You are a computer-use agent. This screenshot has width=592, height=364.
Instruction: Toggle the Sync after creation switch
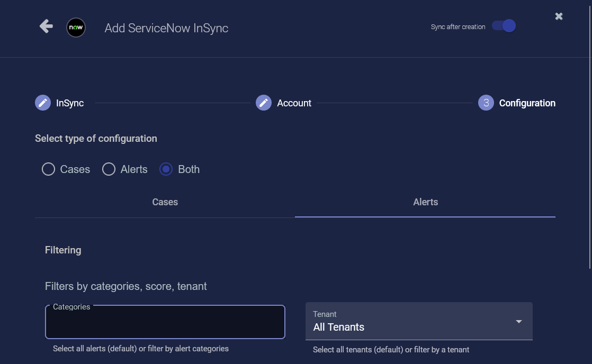click(504, 26)
